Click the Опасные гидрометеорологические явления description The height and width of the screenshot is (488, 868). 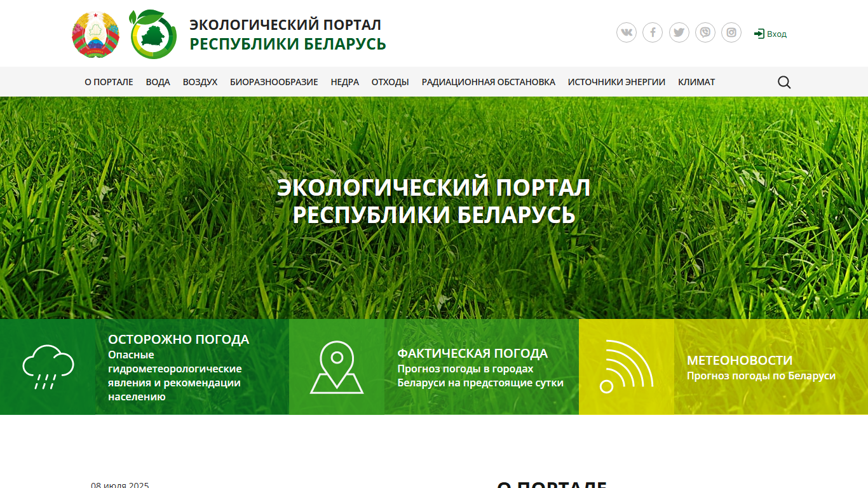[175, 376]
